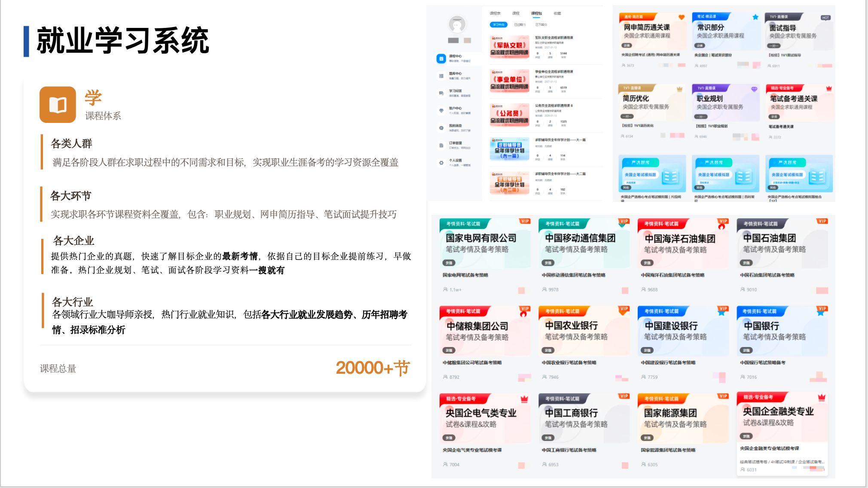Image resolution: width=868 pixels, height=488 pixels.
Task: Open 个人设置 gear icon in sidebar
Action: [441, 163]
